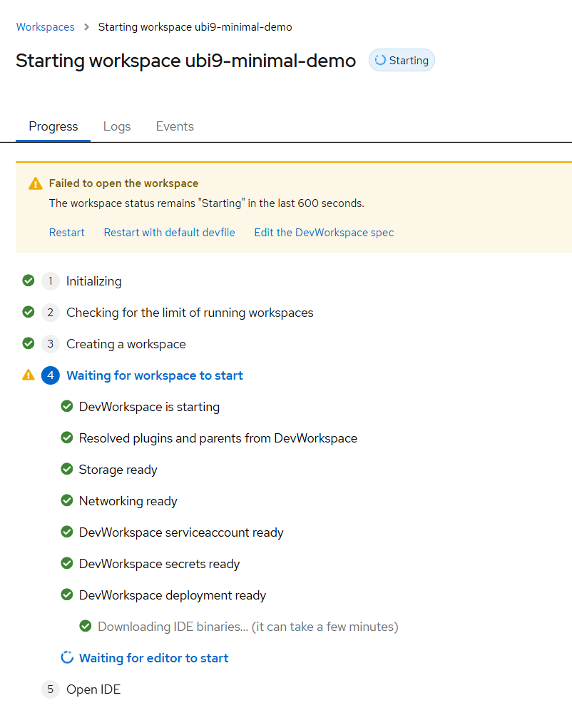
Task: Click the Workspaces breadcrumb link
Action: click(x=45, y=27)
